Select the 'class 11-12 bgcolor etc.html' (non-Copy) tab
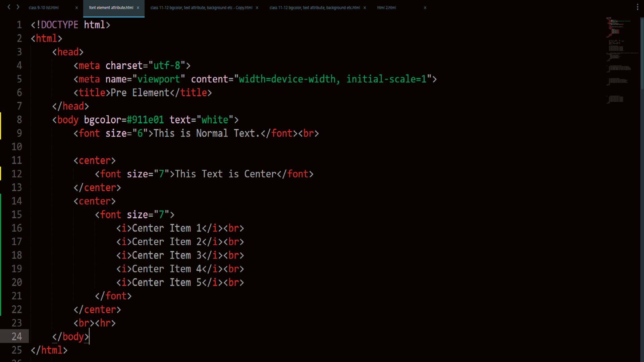The image size is (644, 362). click(314, 8)
